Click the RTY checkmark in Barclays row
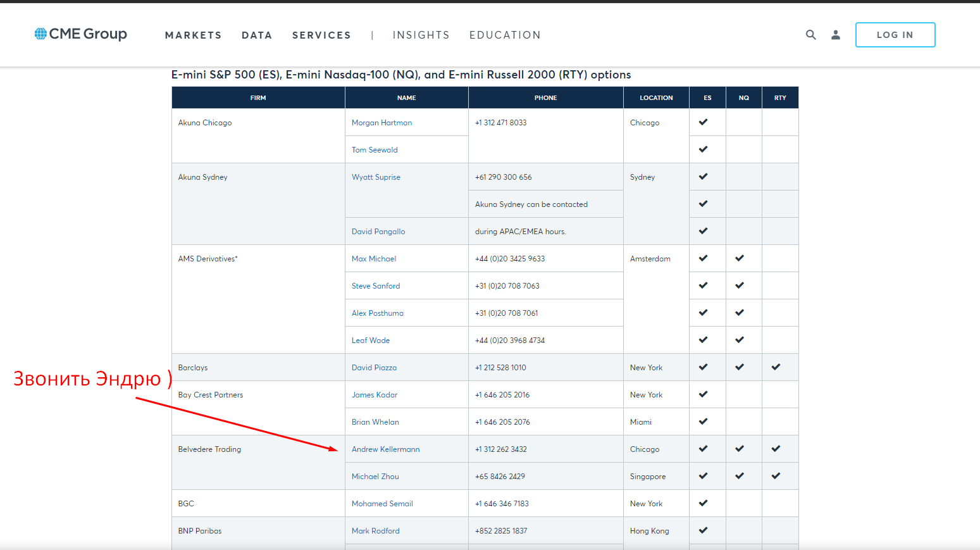Image resolution: width=980 pixels, height=550 pixels. (776, 367)
